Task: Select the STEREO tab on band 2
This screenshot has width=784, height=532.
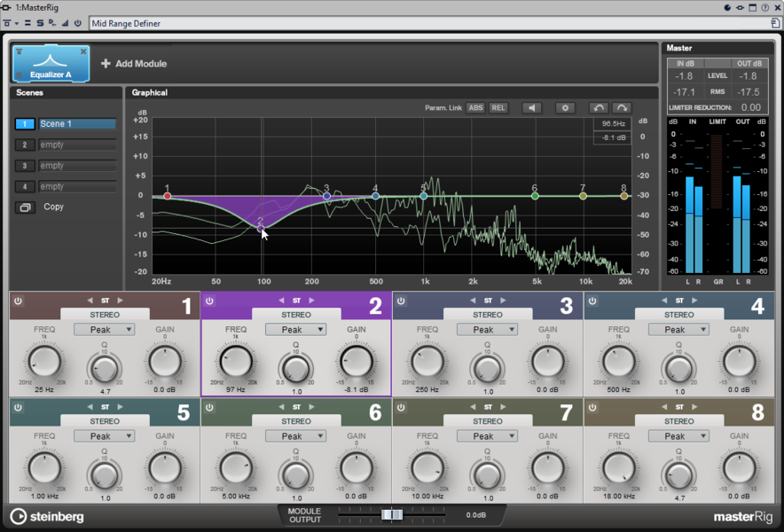Action: (x=296, y=315)
